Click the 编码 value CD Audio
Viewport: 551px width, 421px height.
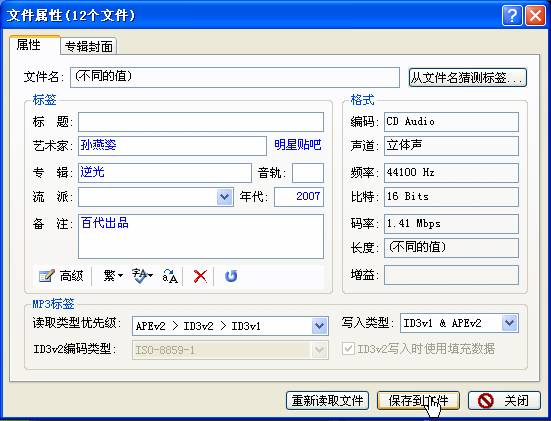coord(451,122)
